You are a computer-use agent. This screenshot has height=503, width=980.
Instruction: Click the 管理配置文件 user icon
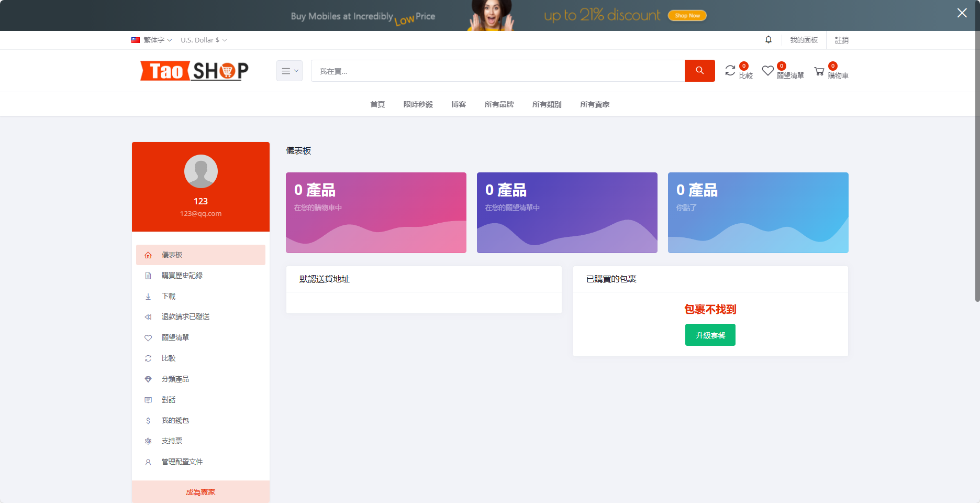[148, 462]
